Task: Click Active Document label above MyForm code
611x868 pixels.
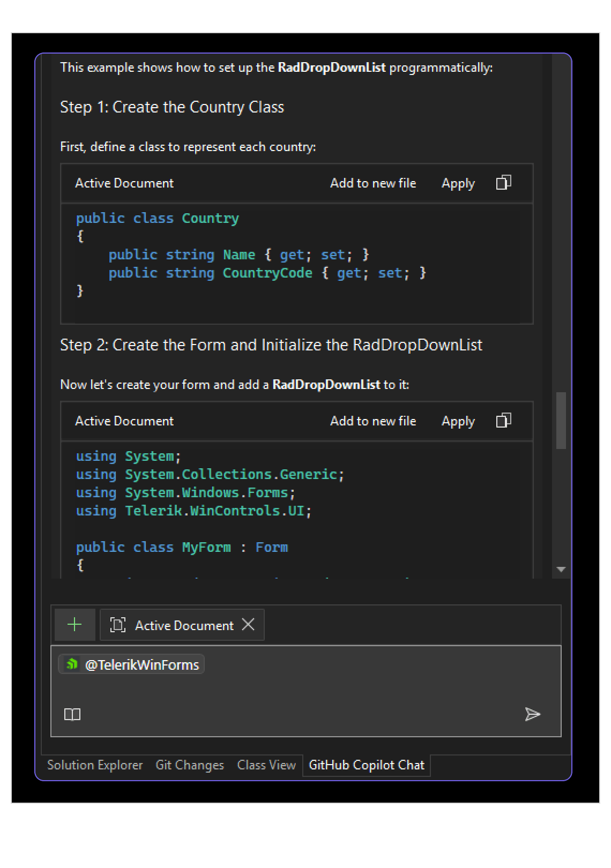Action: (x=124, y=421)
